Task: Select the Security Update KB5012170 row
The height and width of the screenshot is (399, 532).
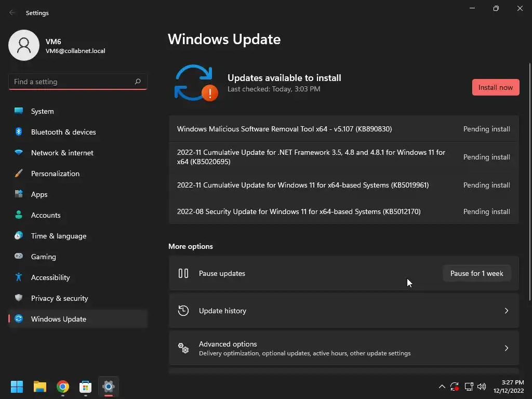Action: (344, 211)
